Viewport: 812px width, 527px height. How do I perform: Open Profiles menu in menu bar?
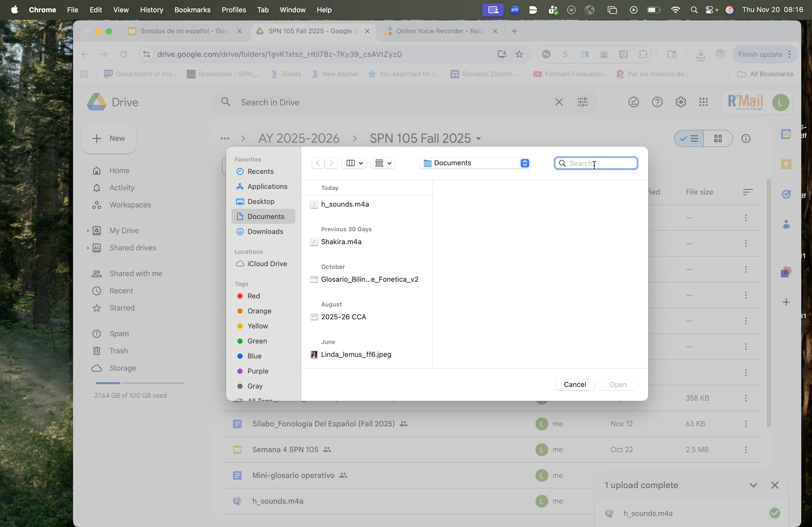[x=234, y=10]
